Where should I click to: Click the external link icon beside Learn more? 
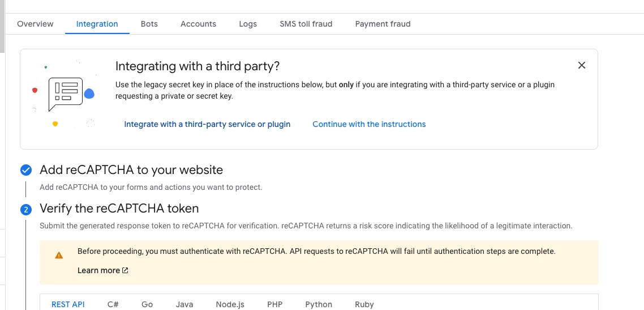coord(126,270)
